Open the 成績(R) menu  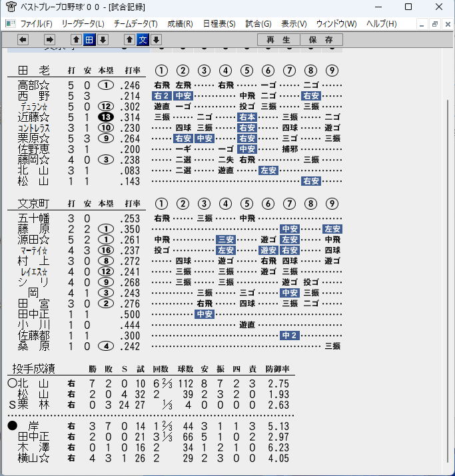click(180, 24)
